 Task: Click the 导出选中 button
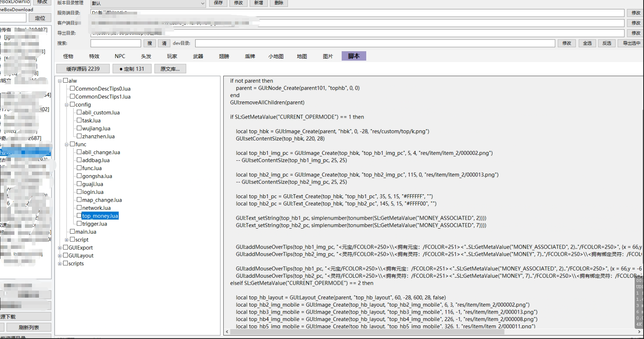pos(631,43)
